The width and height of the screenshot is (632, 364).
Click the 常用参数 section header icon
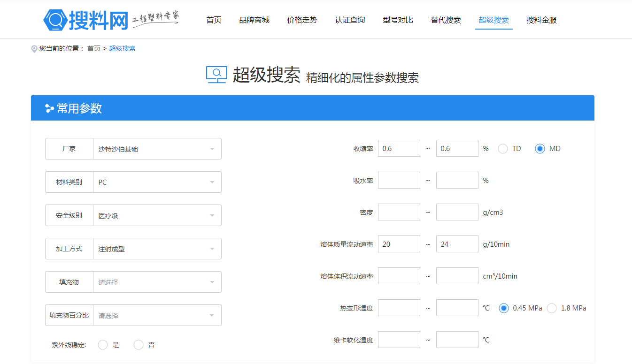(49, 108)
